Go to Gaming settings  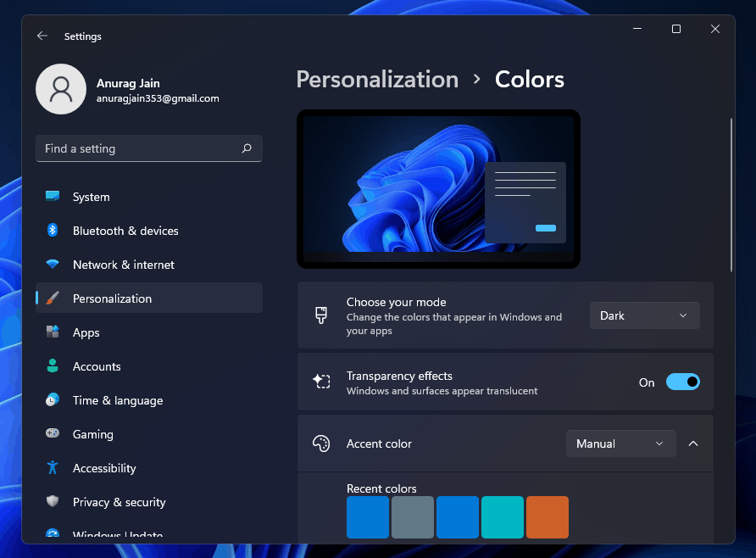click(149, 434)
